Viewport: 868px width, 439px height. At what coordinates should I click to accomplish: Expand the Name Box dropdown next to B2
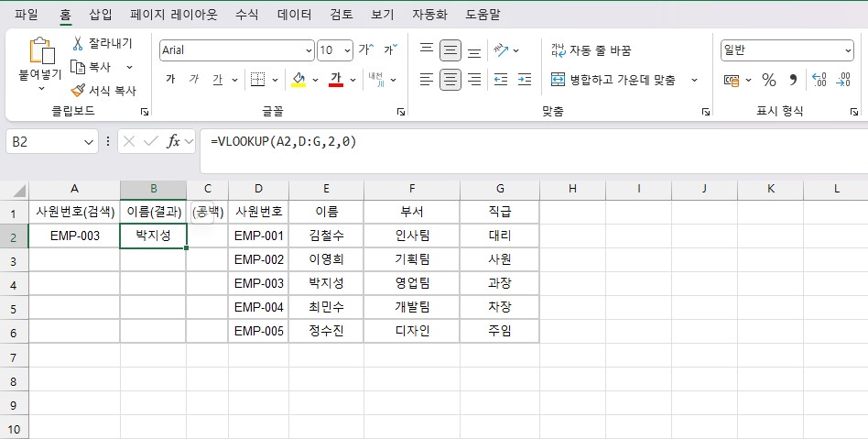[x=89, y=142]
